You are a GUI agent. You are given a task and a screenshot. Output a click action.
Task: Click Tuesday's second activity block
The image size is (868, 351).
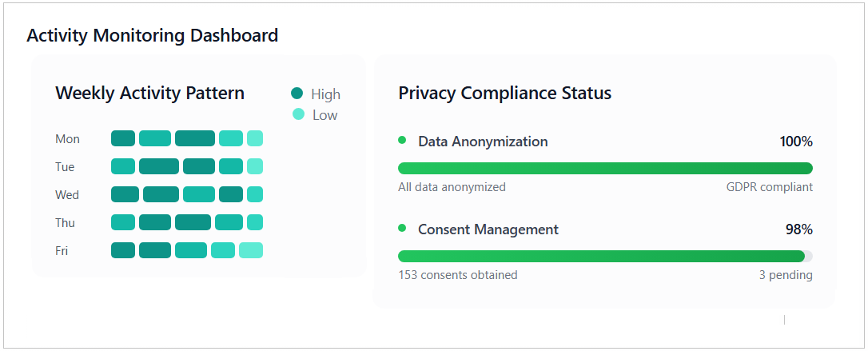click(x=158, y=166)
